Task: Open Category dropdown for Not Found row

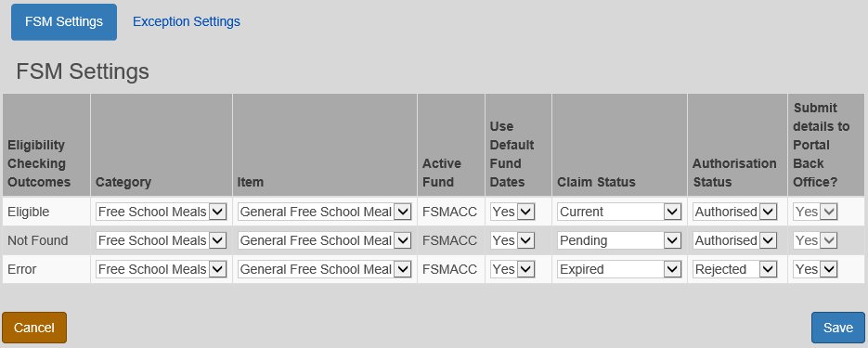Action: click(x=162, y=240)
